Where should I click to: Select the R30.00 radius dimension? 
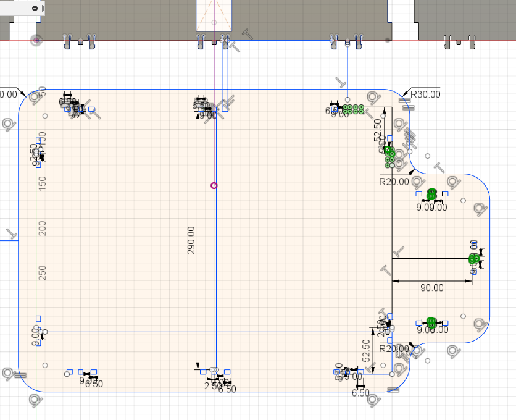pyautogui.click(x=425, y=94)
